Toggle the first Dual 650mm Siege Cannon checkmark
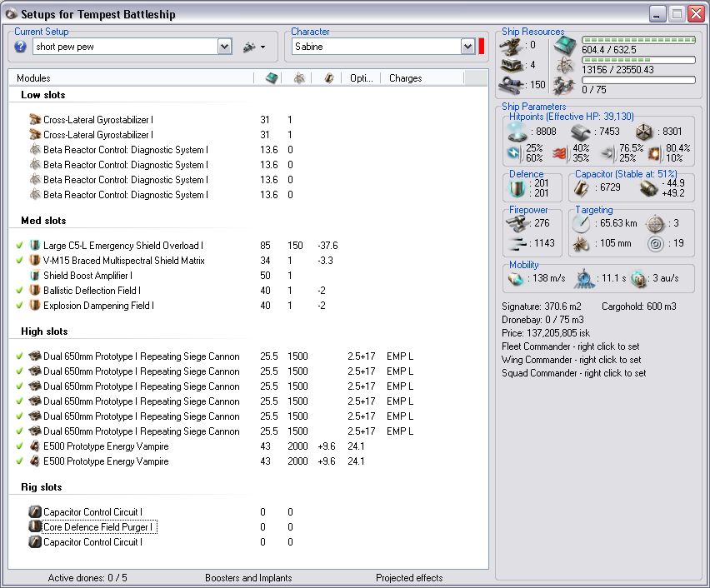710x588 pixels. (x=19, y=356)
